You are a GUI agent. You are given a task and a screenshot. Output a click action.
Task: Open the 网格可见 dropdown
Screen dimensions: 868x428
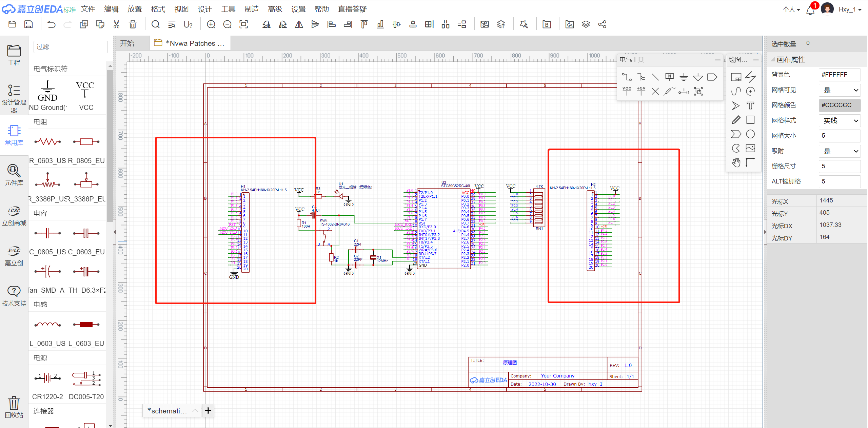pyautogui.click(x=840, y=90)
